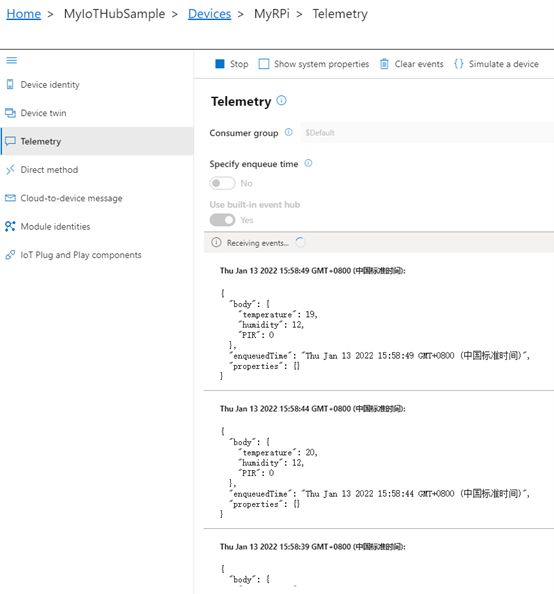The width and height of the screenshot is (554, 594).
Task: Go to the Home breadcrumb link
Action: [23, 14]
